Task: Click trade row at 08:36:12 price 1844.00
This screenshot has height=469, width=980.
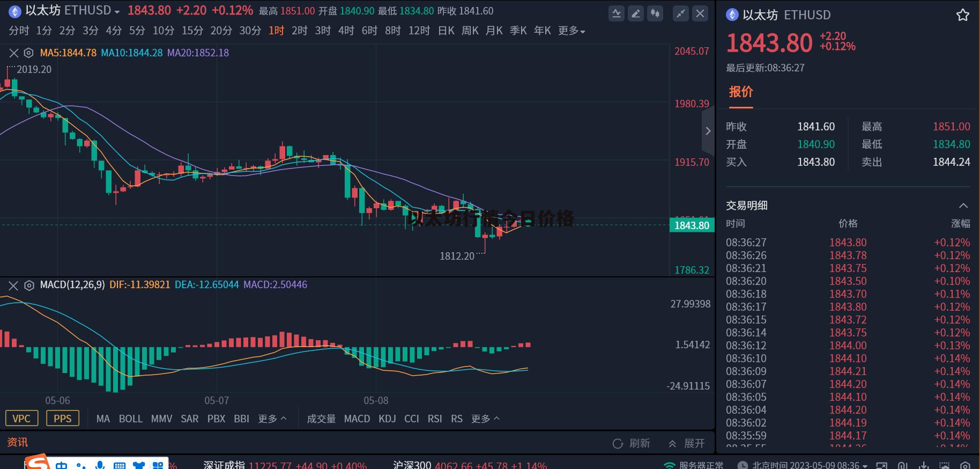Action: click(848, 346)
